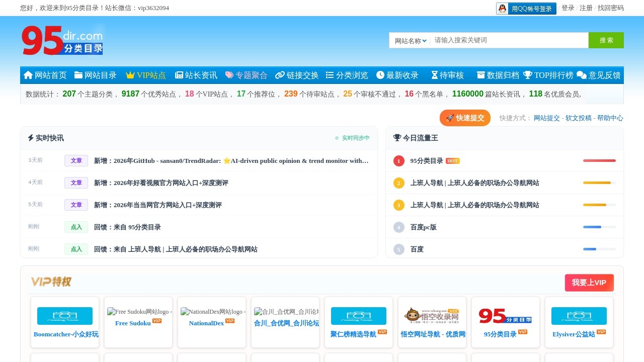Open the 分类浏览 navigation item

[347, 75]
